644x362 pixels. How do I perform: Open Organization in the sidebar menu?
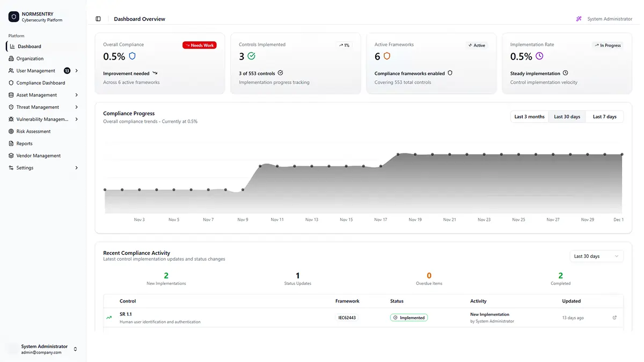pyautogui.click(x=43, y=58)
